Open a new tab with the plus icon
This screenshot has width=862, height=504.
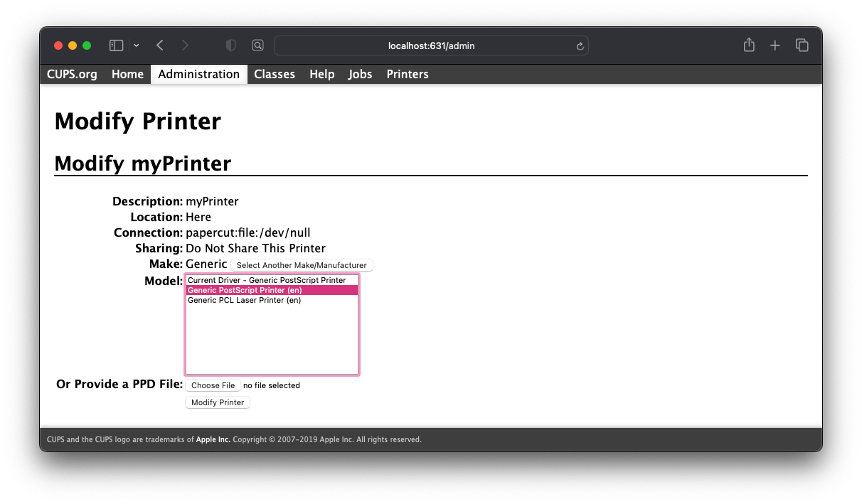775,45
